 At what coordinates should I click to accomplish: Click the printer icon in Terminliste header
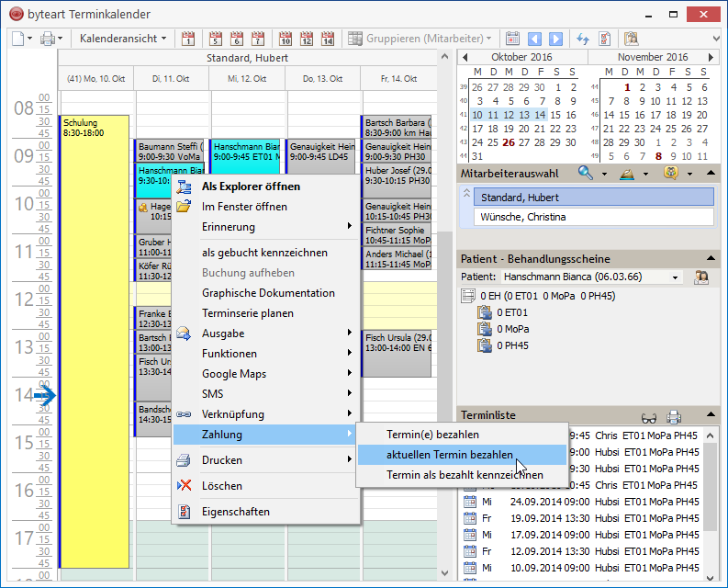tap(673, 416)
